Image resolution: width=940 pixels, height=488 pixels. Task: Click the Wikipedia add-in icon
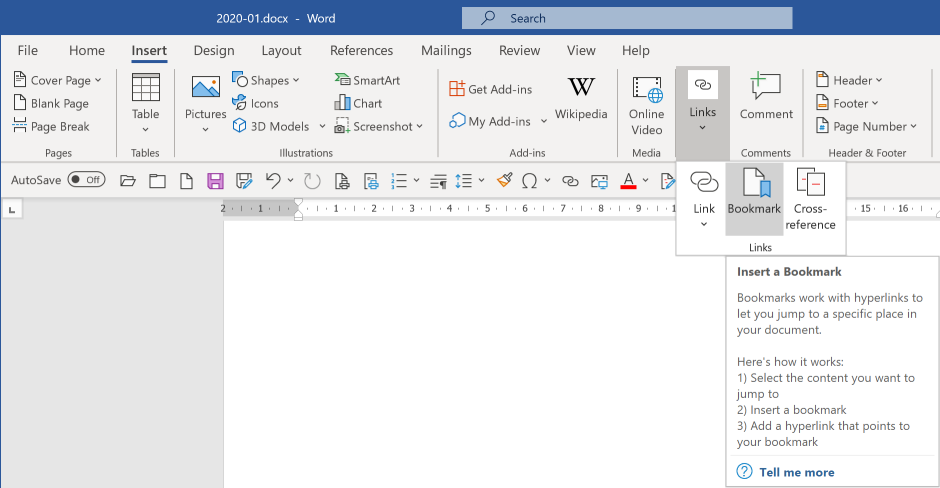(581, 88)
